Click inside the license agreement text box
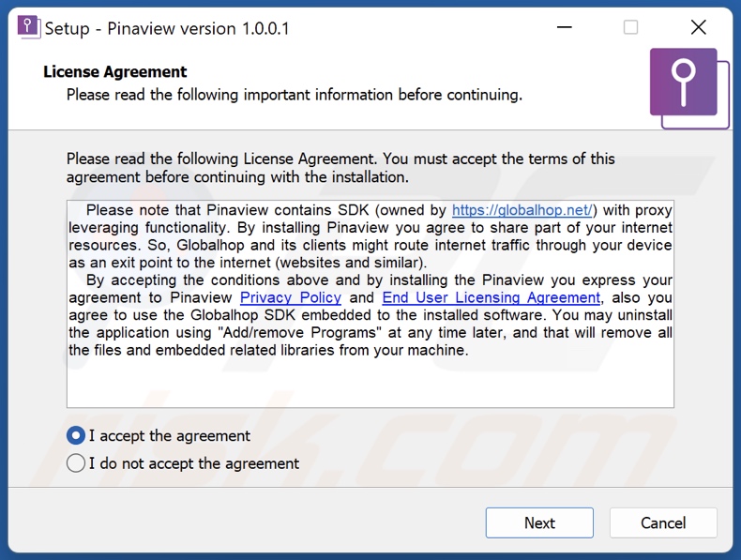Viewport: 741px width, 560px height. click(x=370, y=380)
